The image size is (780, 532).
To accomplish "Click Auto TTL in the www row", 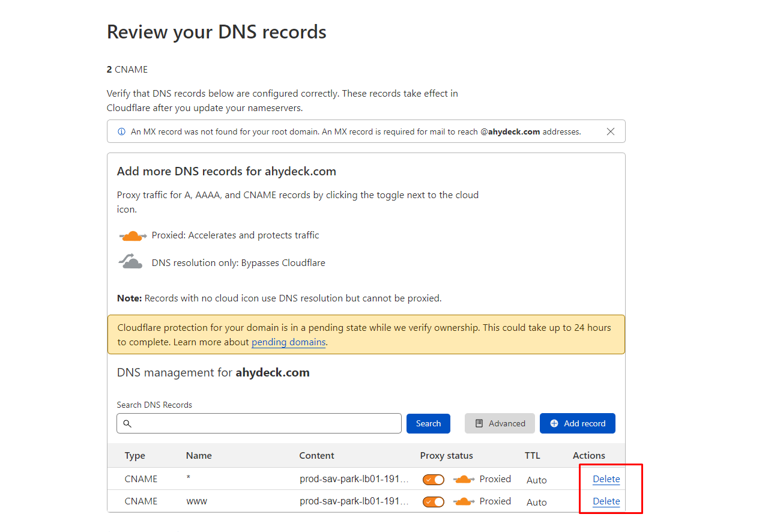I will 537,502.
